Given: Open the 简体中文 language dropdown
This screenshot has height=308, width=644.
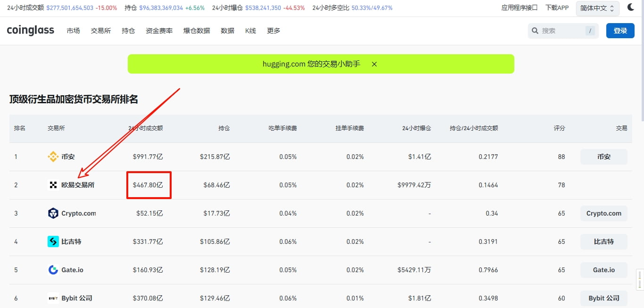Looking at the screenshot, I should [x=597, y=8].
